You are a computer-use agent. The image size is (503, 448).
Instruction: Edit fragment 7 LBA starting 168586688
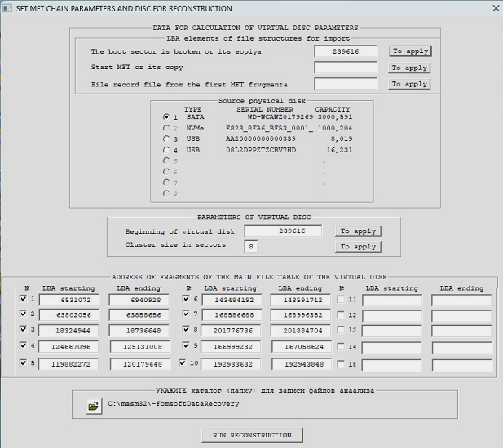pyautogui.click(x=232, y=315)
